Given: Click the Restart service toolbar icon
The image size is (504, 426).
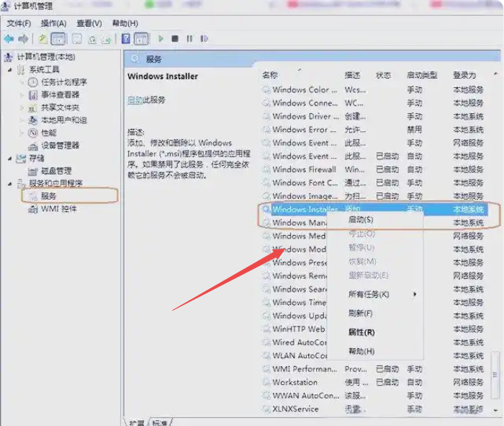Looking at the screenshot, I should (204, 39).
